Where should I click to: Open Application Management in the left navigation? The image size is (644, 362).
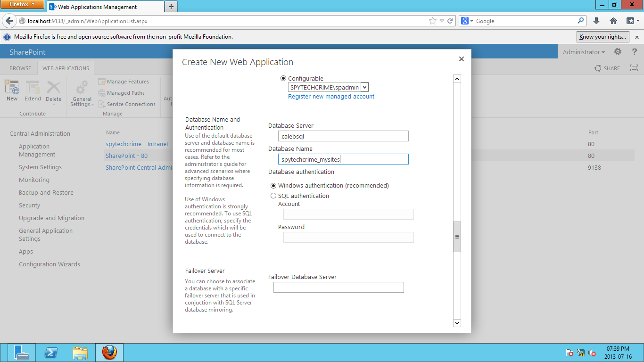(37, 150)
